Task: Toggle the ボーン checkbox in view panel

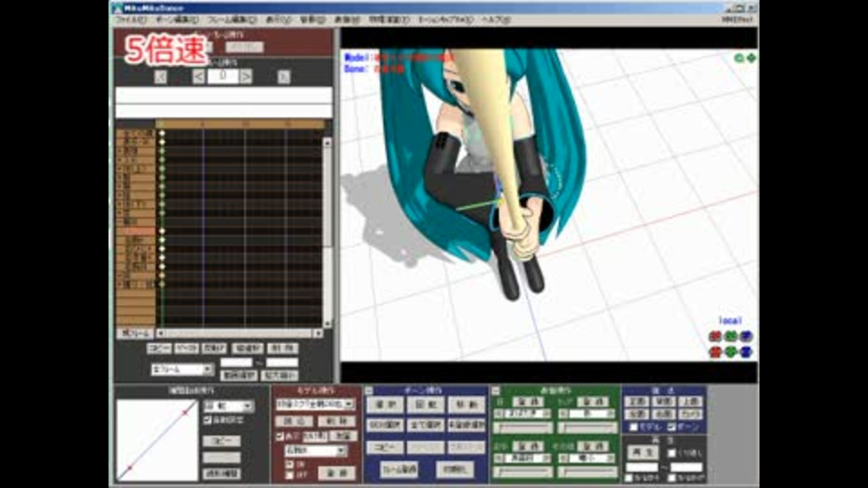Action: [x=672, y=427]
